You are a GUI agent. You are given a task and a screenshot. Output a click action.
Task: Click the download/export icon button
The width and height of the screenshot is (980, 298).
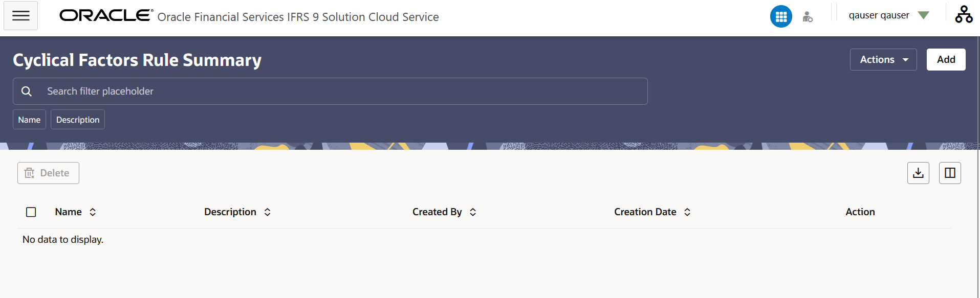918,173
